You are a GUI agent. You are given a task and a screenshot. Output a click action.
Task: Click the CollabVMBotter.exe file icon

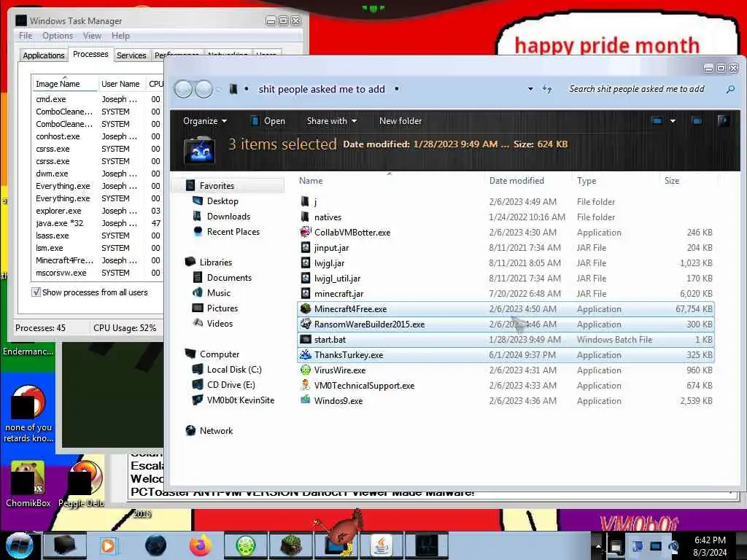point(306,233)
